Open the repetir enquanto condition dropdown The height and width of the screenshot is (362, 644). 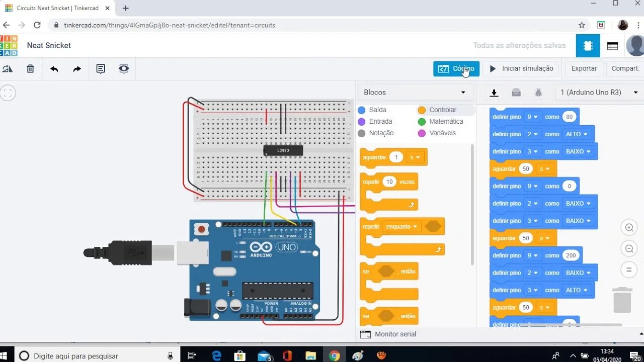coord(401,227)
